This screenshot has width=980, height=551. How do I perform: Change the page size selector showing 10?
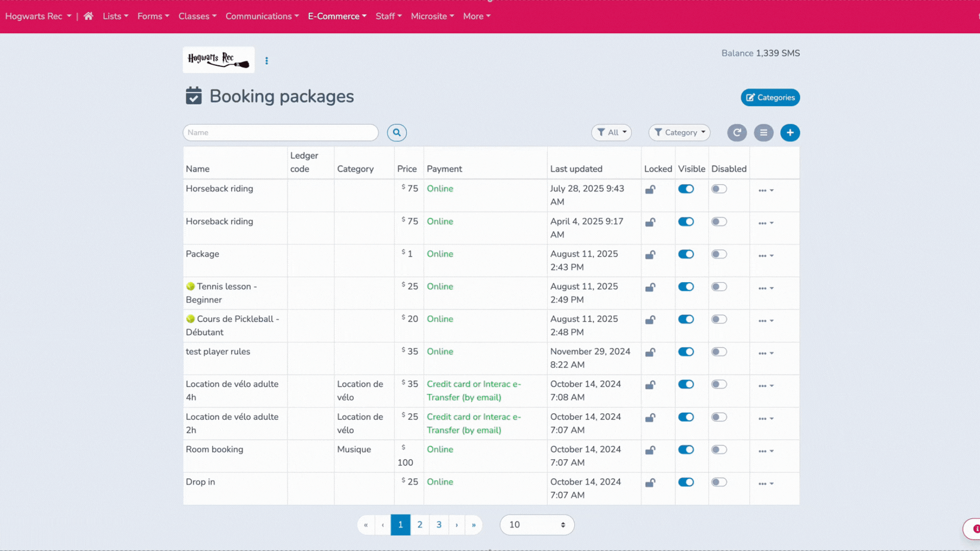pos(536,524)
